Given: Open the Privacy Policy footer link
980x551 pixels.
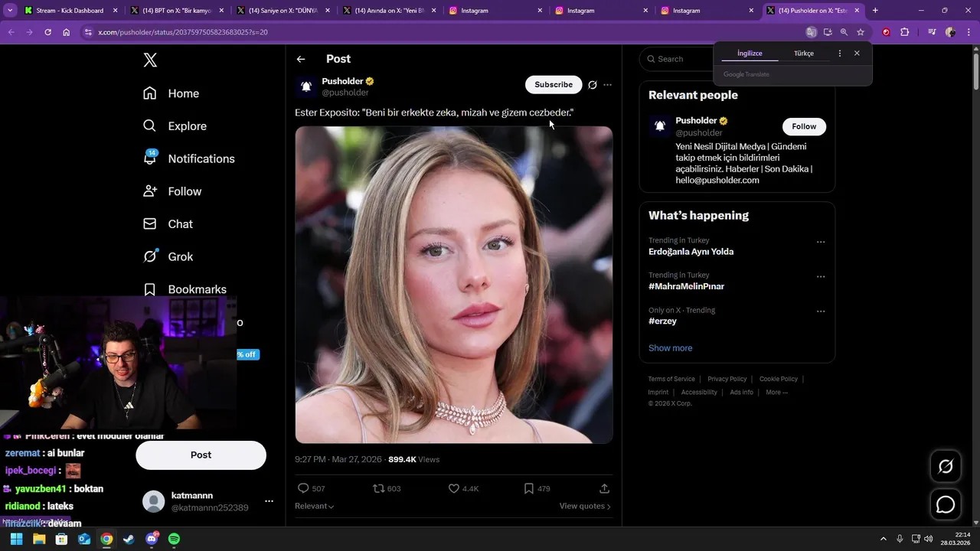Looking at the screenshot, I should coord(727,379).
